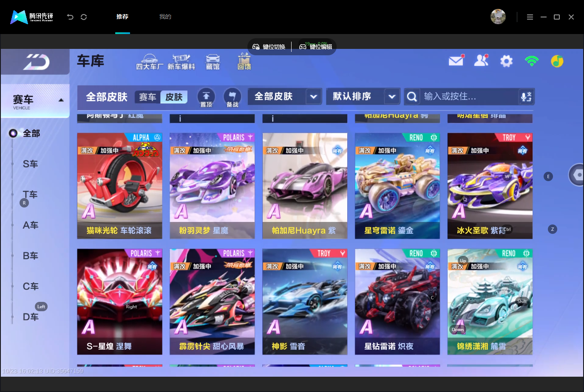The width and height of the screenshot is (584, 392).
Task: Switch to the 我的 tab
Action: click(x=165, y=17)
